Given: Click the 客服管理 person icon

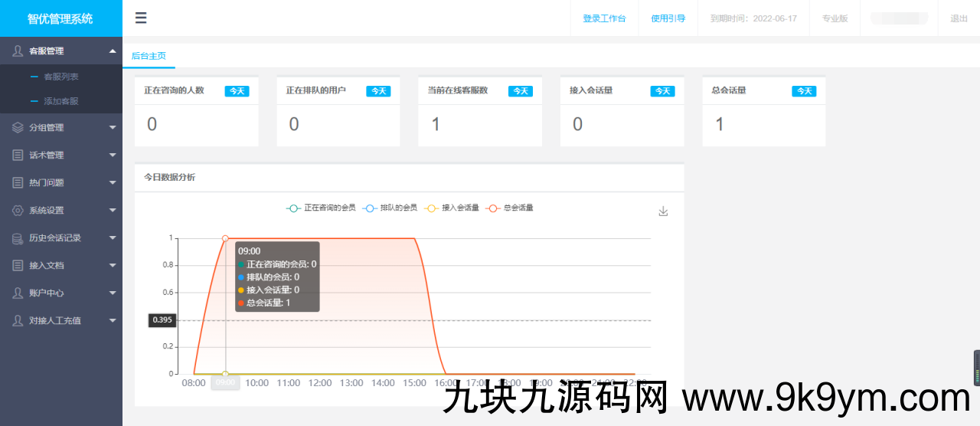Looking at the screenshot, I should click(18, 51).
